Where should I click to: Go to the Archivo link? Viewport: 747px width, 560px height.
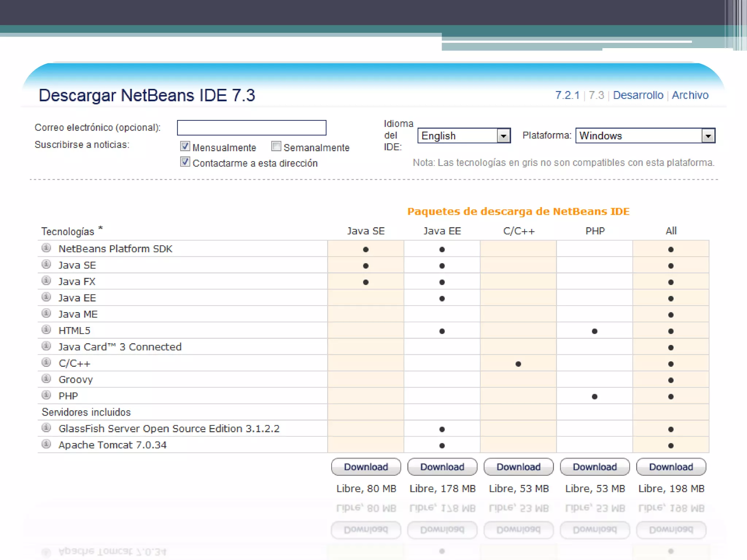click(690, 95)
